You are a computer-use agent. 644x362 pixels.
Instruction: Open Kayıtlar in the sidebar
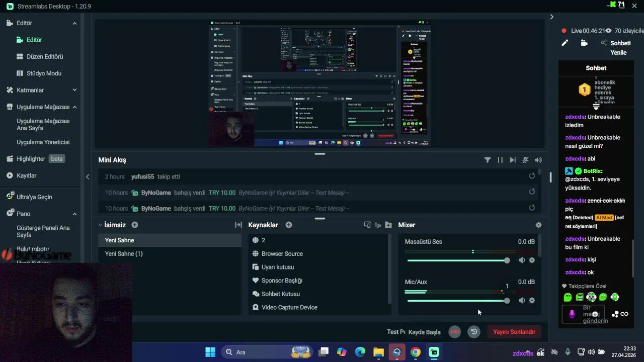tap(21, 175)
